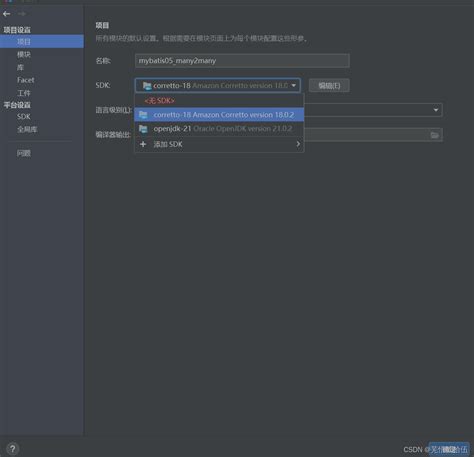Click folder browse icon in compiler output field
Screen dimensions: 474x457
tap(434, 135)
